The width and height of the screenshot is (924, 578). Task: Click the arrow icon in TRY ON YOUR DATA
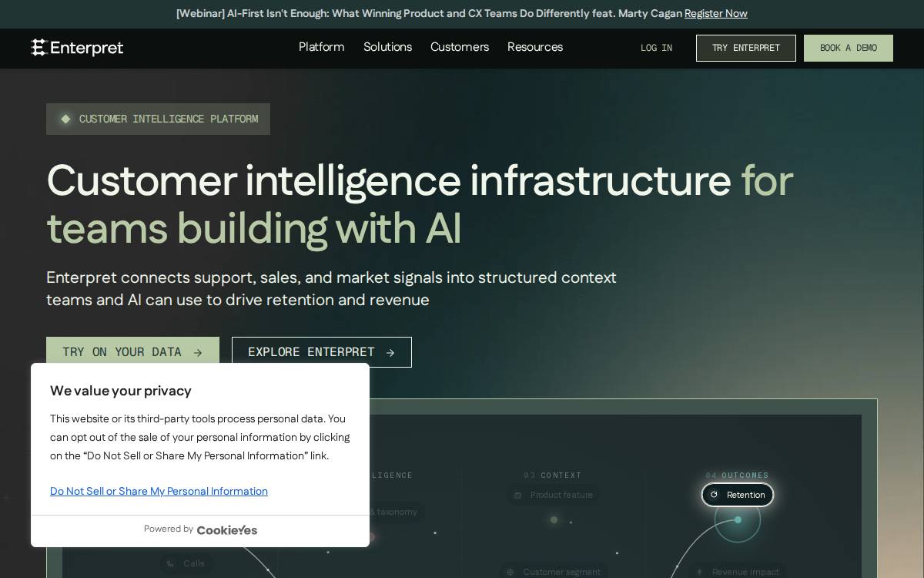pyautogui.click(x=198, y=353)
